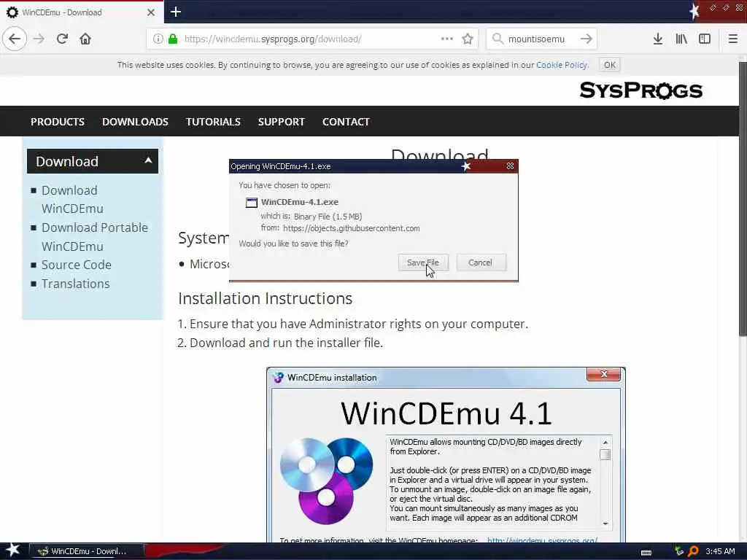This screenshot has width=747, height=560.
Task: Click the search magnifier icon
Action: pos(498,39)
